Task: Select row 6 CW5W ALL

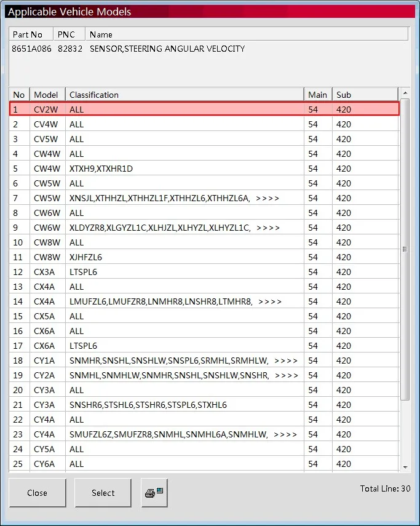Action: [204, 183]
